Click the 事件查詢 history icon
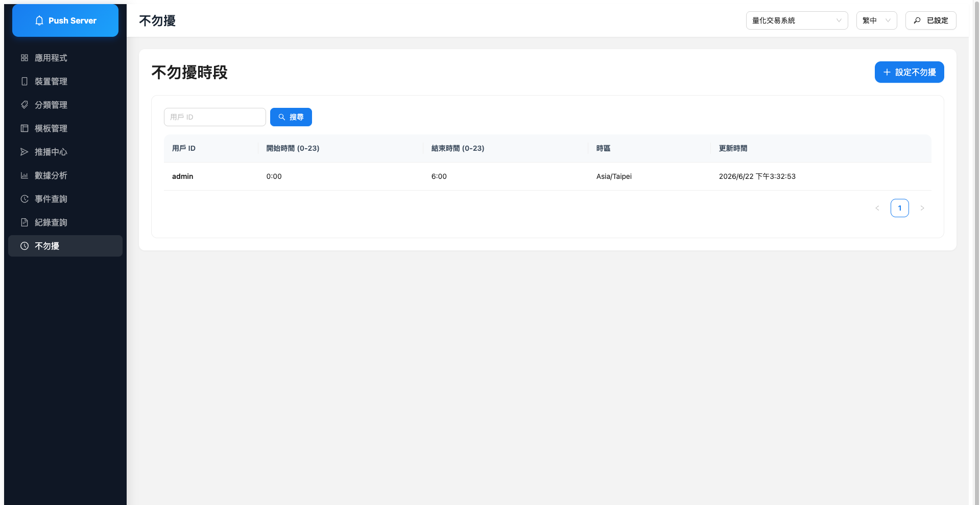The height and width of the screenshot is (505, 980). [x=25, y=199]
